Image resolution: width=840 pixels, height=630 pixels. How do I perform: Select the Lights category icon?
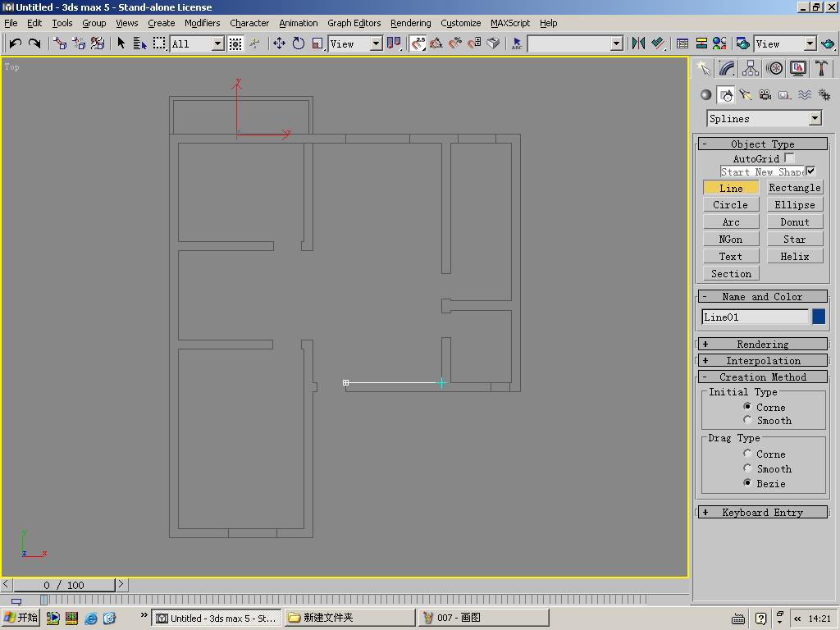click(745, 95)
